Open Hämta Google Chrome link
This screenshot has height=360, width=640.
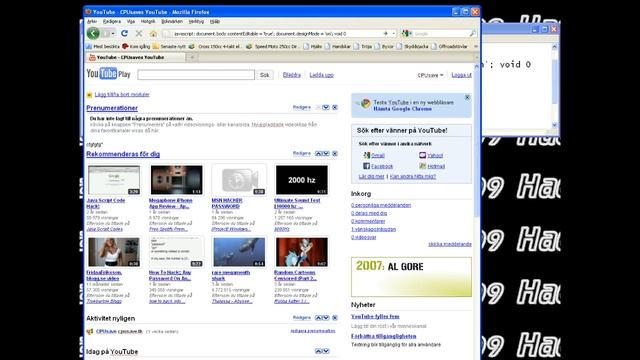402,109
